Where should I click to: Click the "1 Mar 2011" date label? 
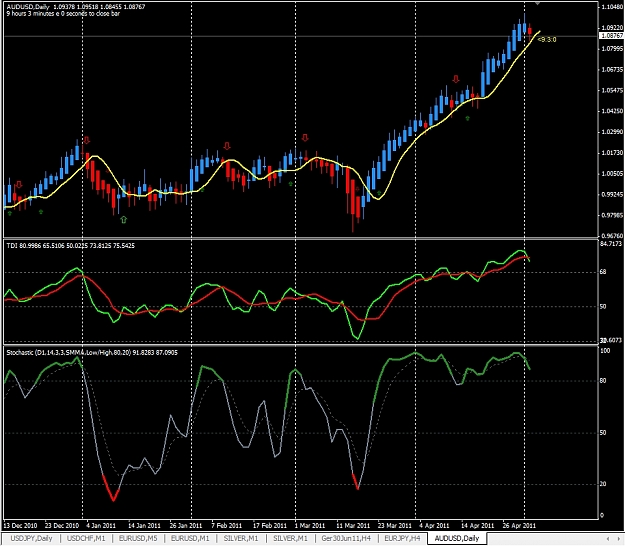310,526
